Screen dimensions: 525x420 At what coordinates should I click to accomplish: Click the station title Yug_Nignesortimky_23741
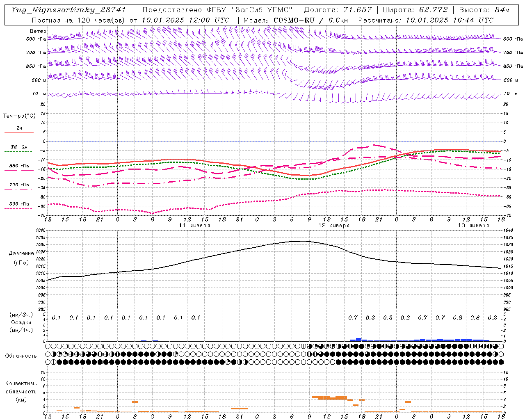point(69,10)
